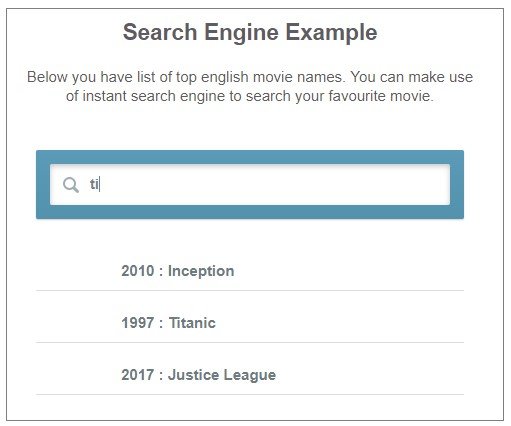Focus the search box containing 'ti'
Screen dimensions: 511x426
[x=250, y=184]
